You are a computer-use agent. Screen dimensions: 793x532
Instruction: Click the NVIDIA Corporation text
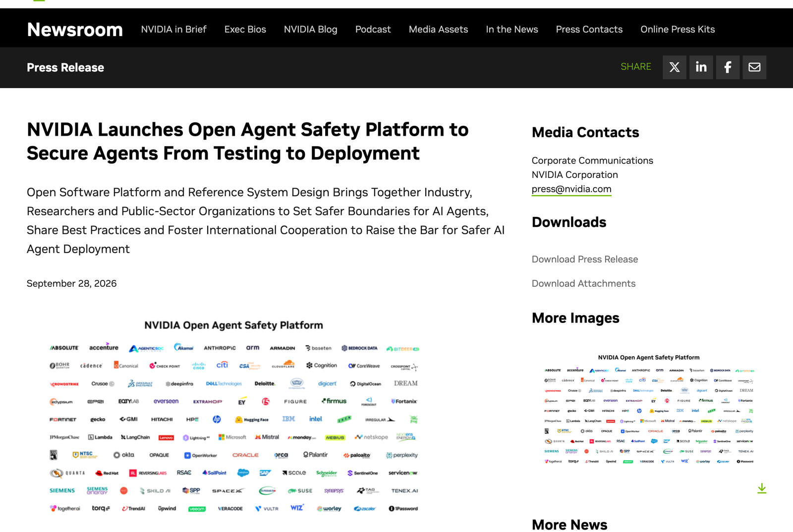[575, 175]
